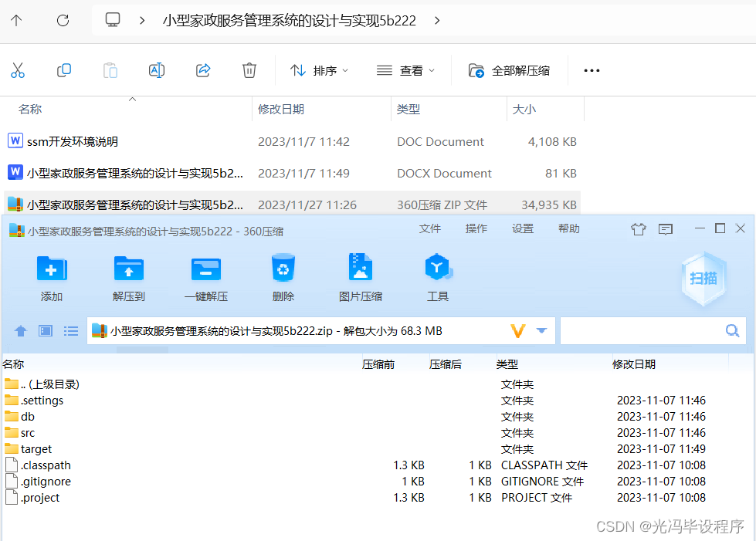
Task: Open the 图片压缩 image compression tool
Action: [x=360, y=276]
